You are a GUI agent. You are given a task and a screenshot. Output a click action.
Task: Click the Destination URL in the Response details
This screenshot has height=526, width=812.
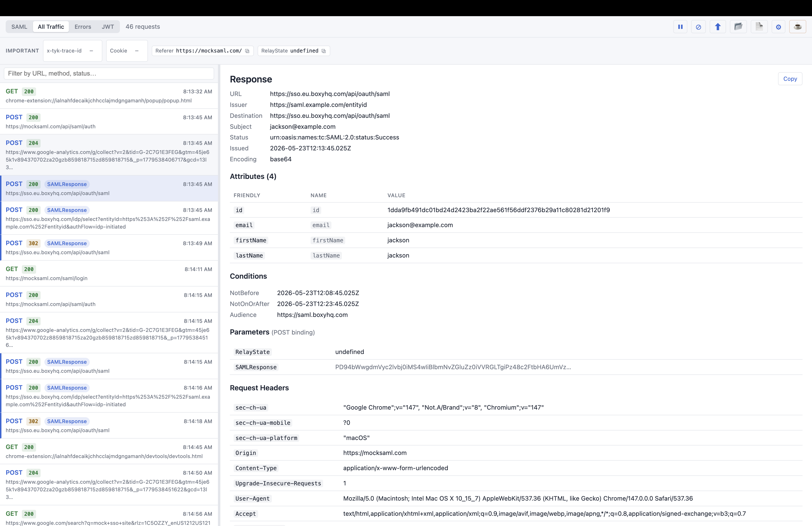click(330, 116)
